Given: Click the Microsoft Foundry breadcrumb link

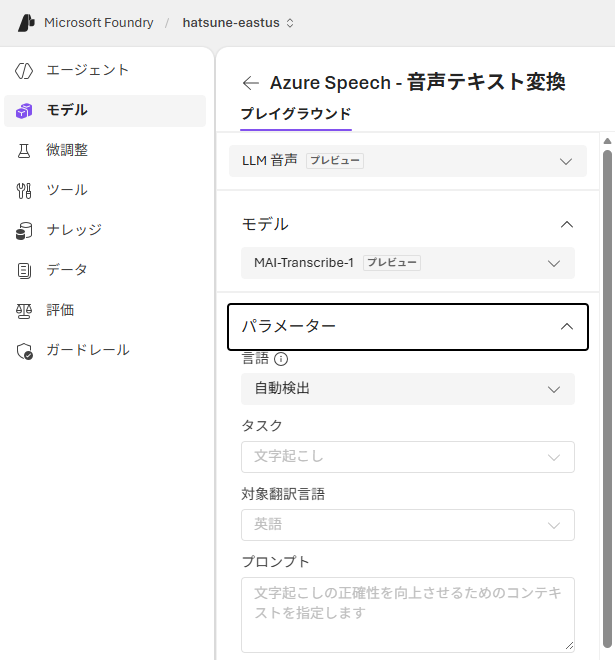Looking at the screenshot, I should pos(99,23).
